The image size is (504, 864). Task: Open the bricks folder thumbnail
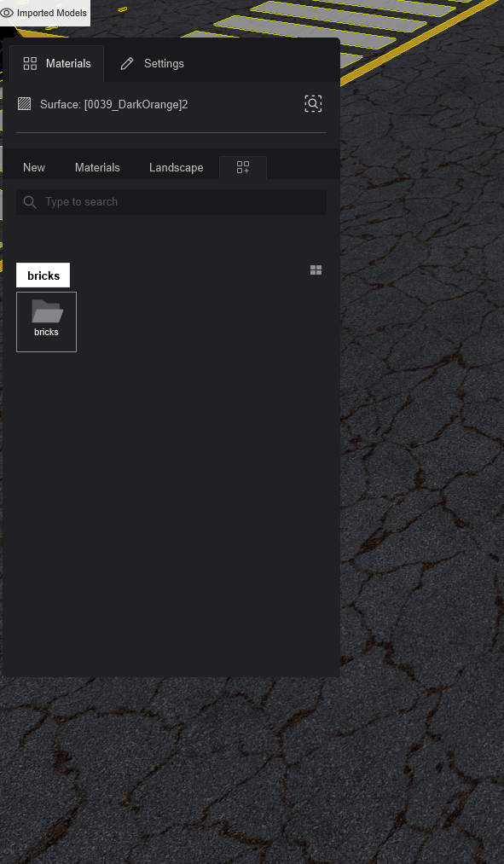[x=46, y=322]
